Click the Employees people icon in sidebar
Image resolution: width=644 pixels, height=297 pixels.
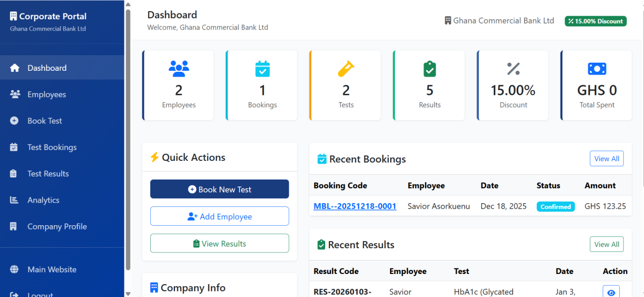click(x=14, y=94)
